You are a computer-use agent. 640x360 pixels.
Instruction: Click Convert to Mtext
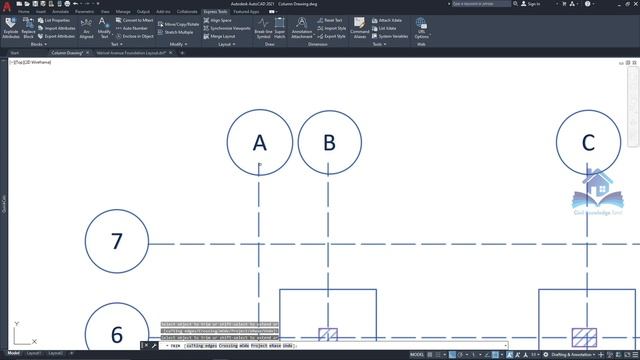tap(135, 20)
